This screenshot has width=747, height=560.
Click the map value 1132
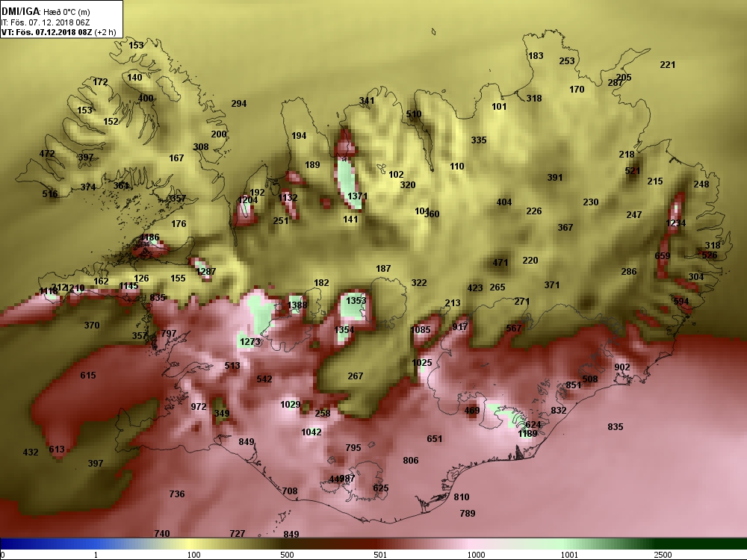(x=288, y=198)
